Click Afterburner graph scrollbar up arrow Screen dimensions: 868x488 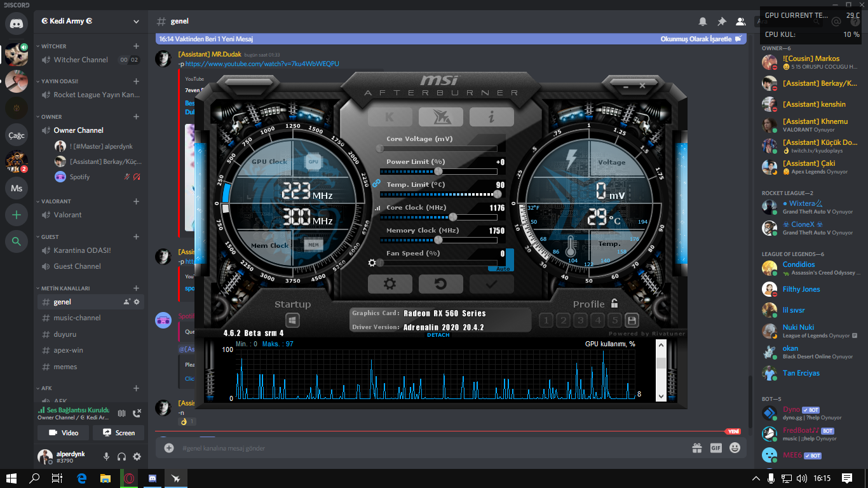click(661, 344)
